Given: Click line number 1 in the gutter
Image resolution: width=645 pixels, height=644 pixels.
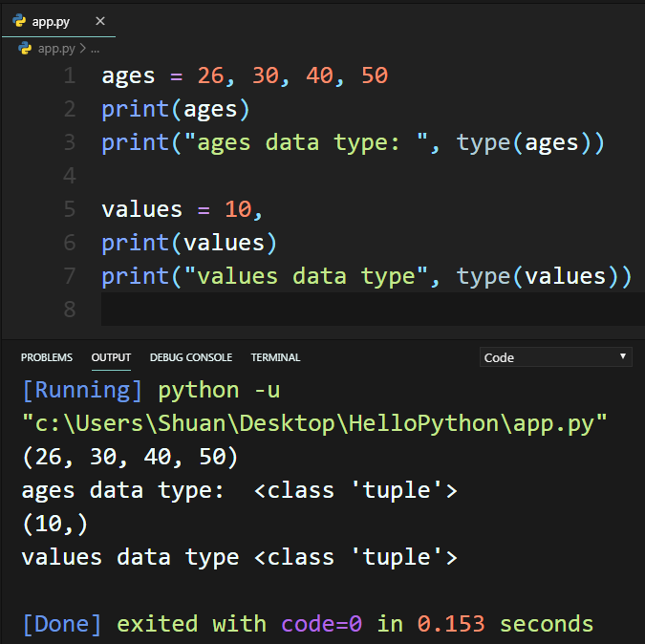Looking at the screenshot, I should click(x=70, y=75).
